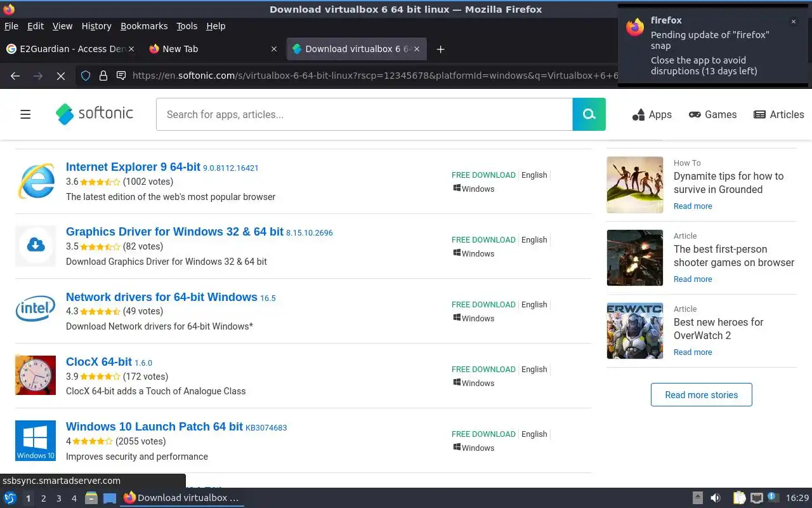Open the View menu
The width and height of the screenshot is (812, 508).
coord(62,26)
